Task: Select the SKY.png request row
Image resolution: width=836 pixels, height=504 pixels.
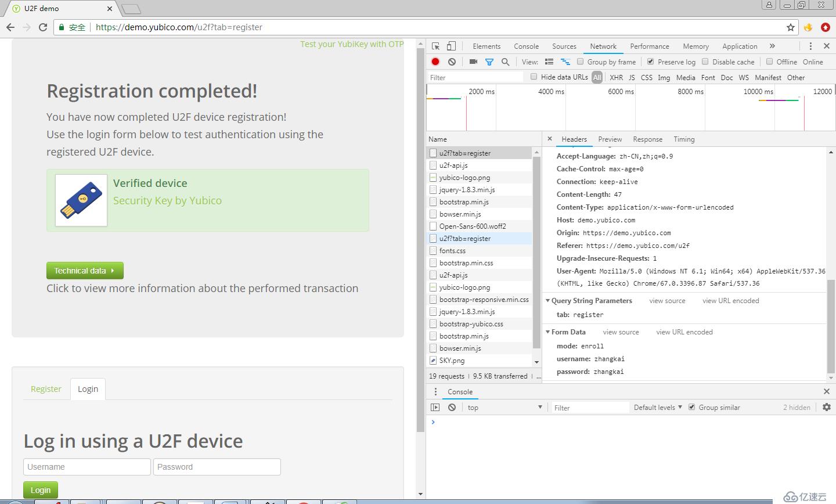Action: [x=479, y=361]
